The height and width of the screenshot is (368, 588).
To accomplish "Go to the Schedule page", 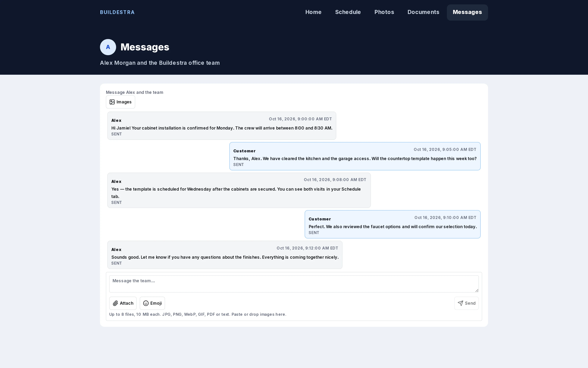I will click(x=348, y=12).
